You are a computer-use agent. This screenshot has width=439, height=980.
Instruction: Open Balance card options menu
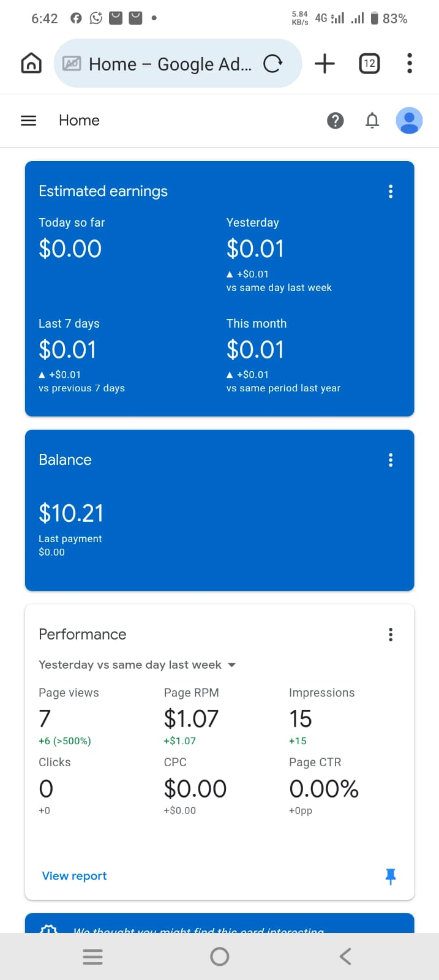(x=390, y=460)
